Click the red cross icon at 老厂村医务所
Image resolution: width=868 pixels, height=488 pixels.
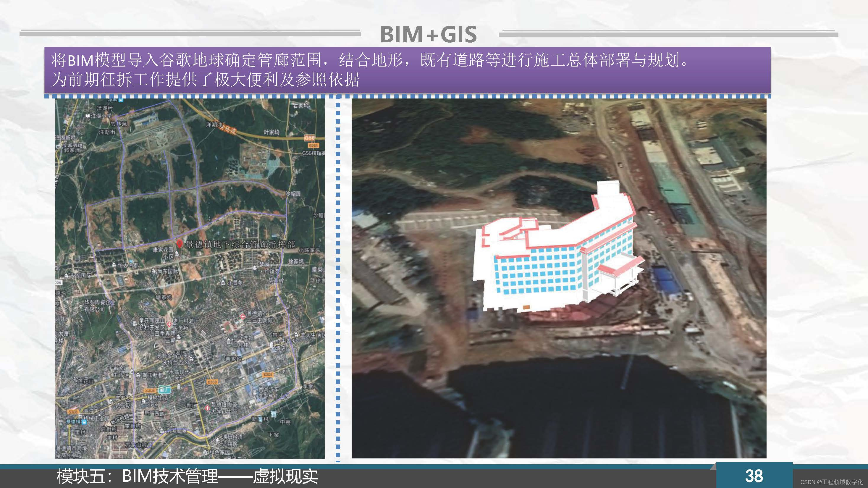[x=169, y=324]
